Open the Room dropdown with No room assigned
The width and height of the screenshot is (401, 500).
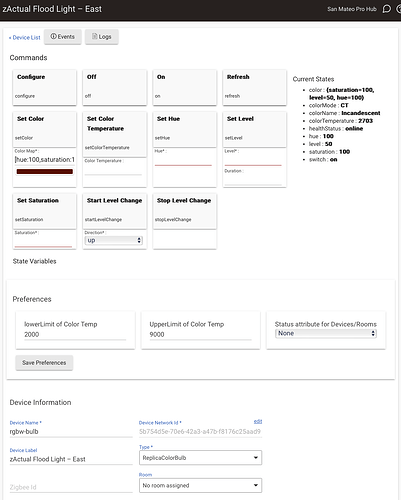(x=200, y=485)
